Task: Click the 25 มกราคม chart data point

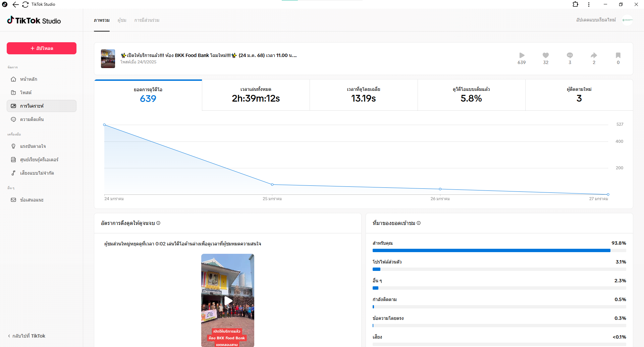Action: [x=272, y=184]
